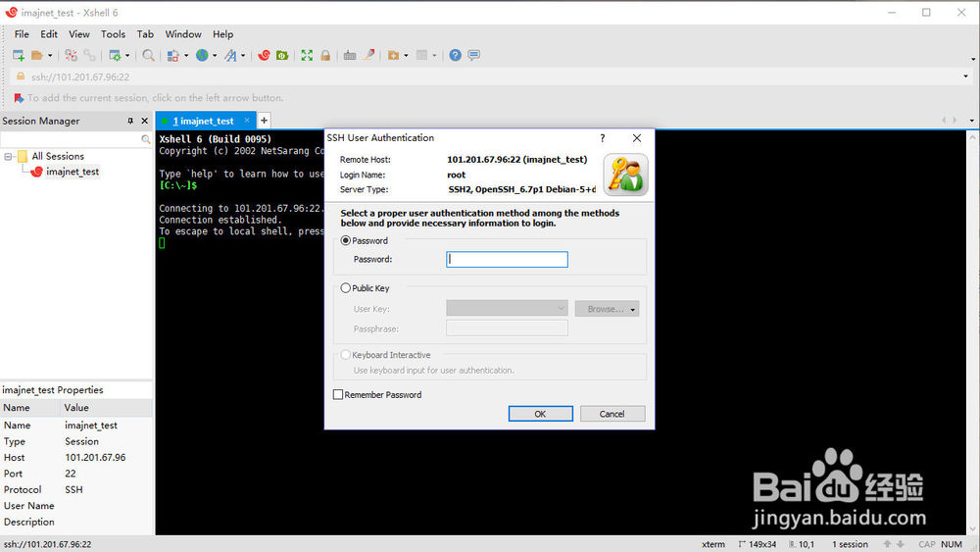
Task: Open the tab list dropdown arrow
Action: 971,120
